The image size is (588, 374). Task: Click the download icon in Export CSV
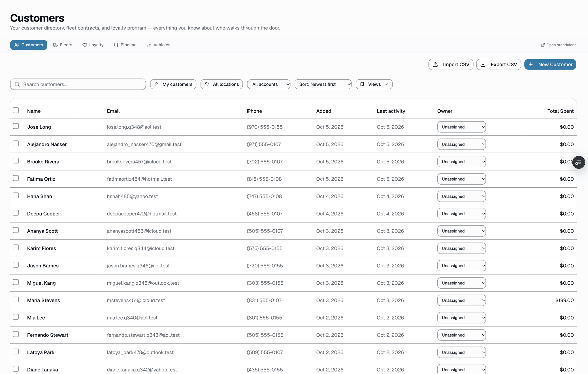[x=483, y=65]
